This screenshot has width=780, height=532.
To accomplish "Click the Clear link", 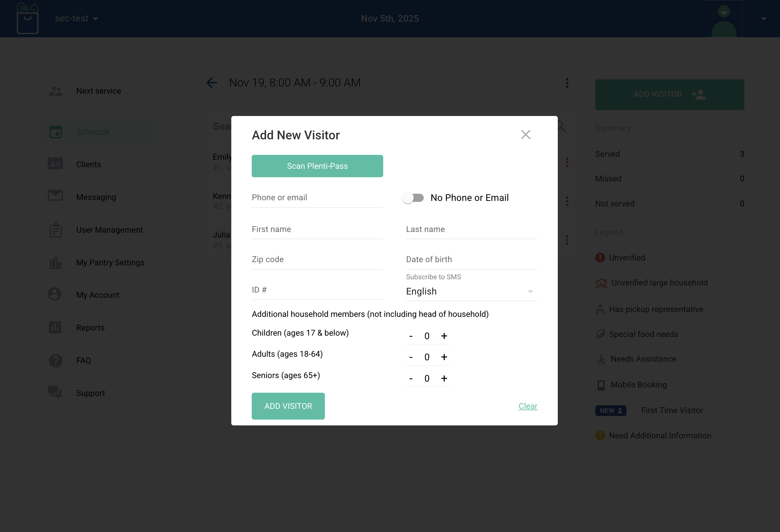I will click(x=528, y=406).
